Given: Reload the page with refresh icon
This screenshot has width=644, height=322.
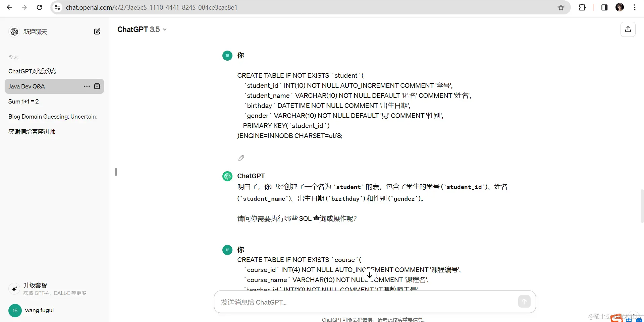Looking at the screenshot, I should click(x=39, y=7).
